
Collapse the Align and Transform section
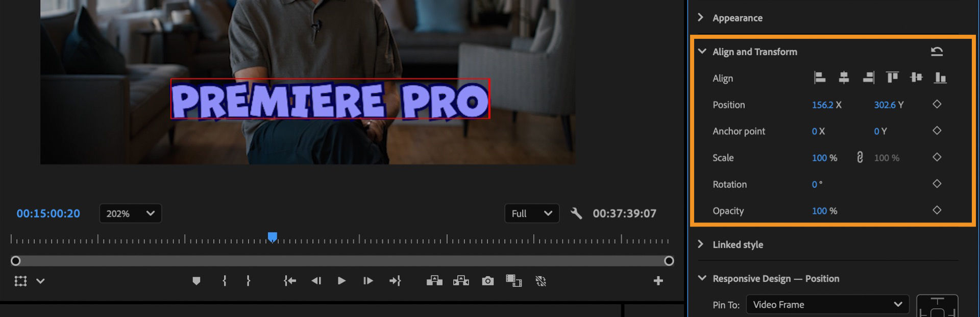[x=702, y=51]
